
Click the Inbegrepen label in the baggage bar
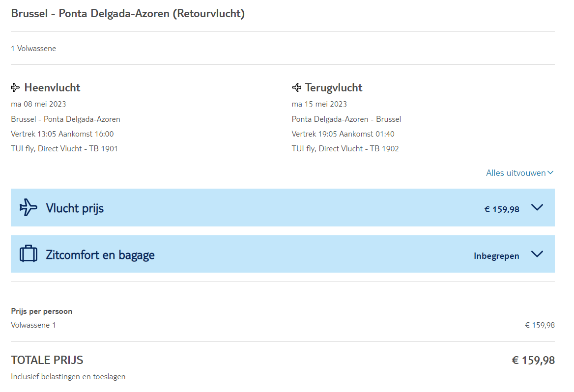(x=496, y=256)
